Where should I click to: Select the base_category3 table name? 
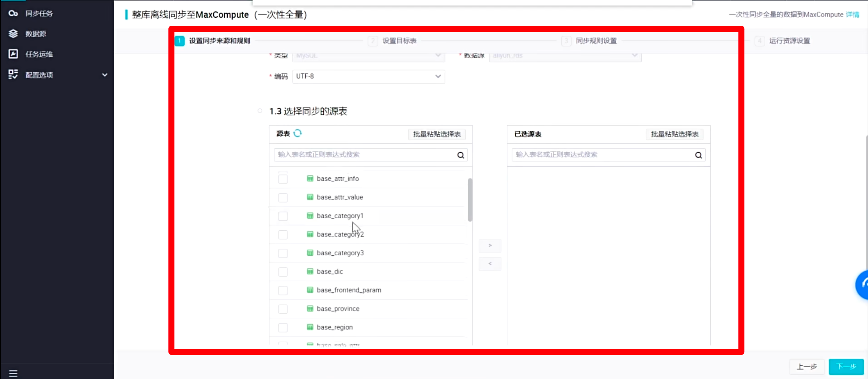340,253
